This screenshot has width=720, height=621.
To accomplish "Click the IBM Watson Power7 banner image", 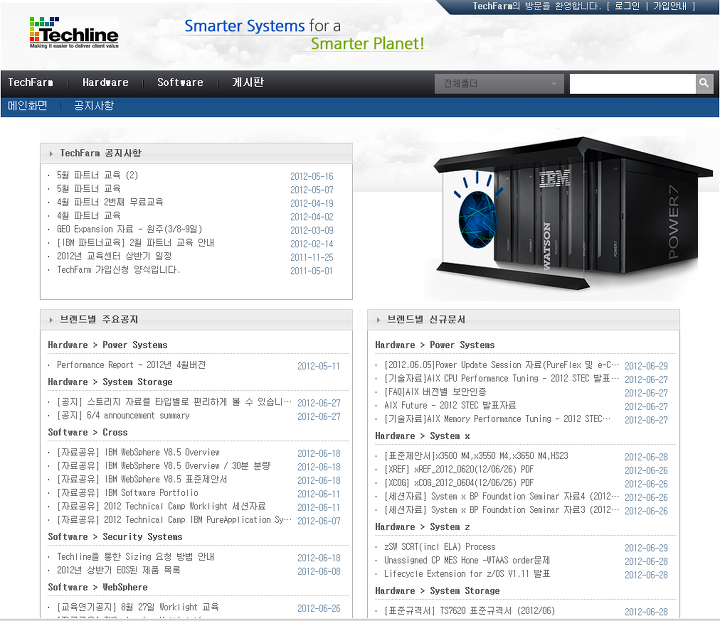I will [x=573, y=214].
